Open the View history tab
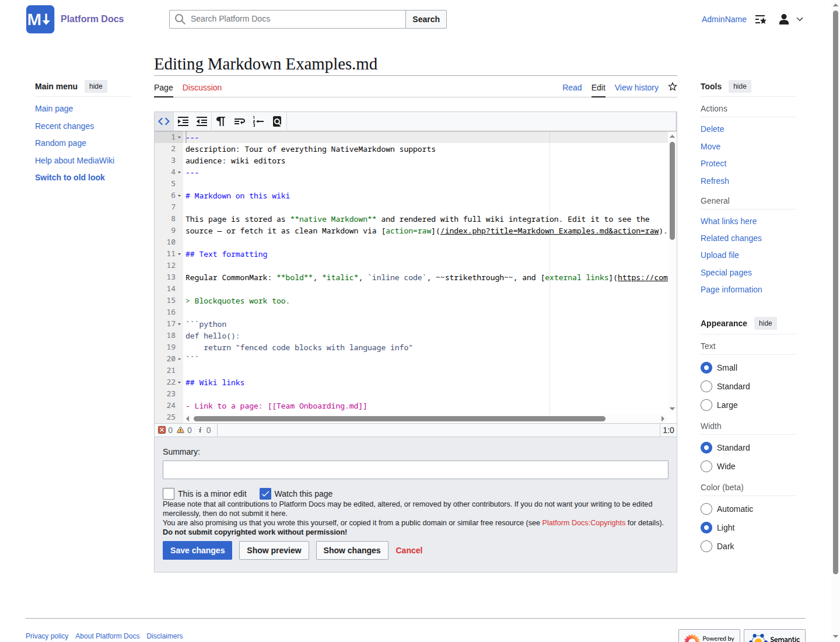The image size is (840, 642). (636, 88)
